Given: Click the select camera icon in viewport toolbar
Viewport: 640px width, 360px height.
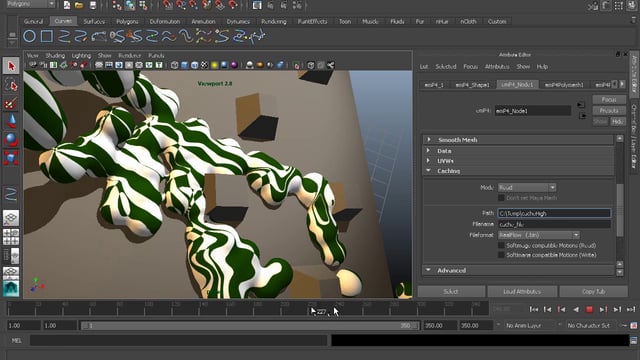Looking at the screenshot, I should 33,65.
